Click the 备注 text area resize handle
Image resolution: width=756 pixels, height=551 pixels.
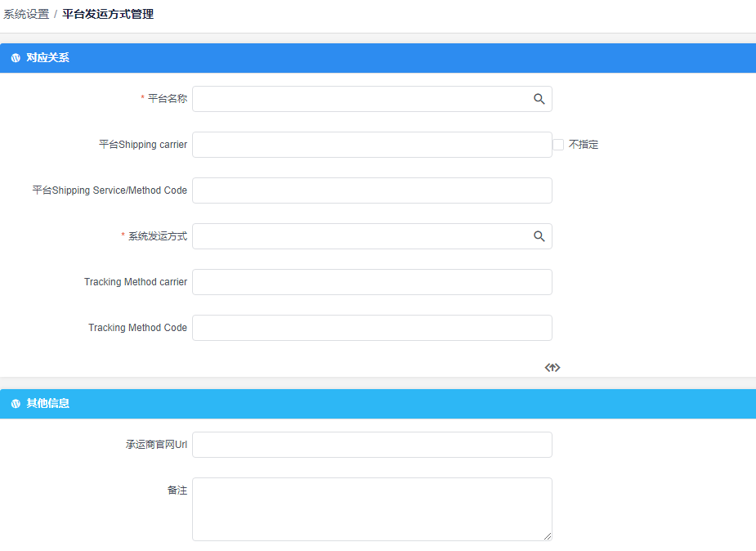[548, 536]
